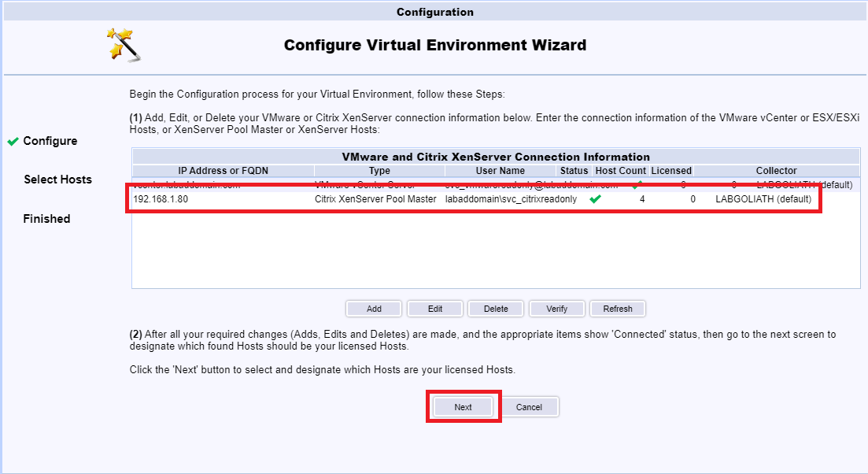The height and width of the screenshot is (474, 868).
Task: Click the Host Count column header
Action: coord(621,171)
